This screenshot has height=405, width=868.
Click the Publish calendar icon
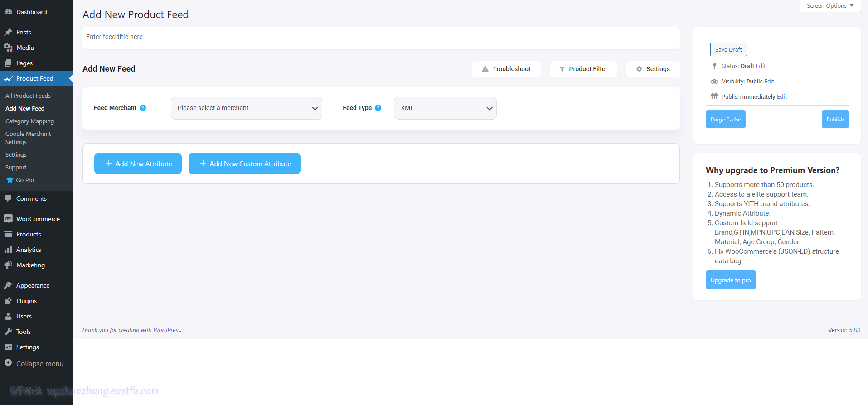coord(714,96)
